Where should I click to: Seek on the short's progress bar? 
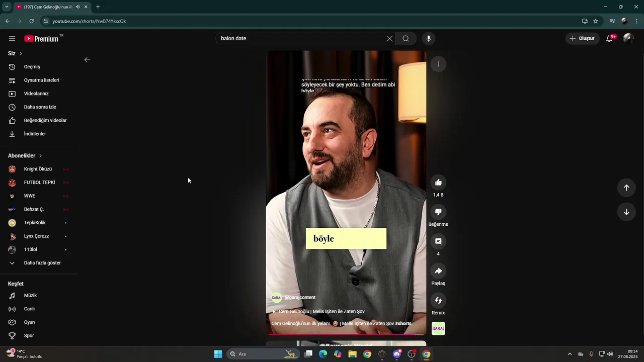(x=346, y=334)
